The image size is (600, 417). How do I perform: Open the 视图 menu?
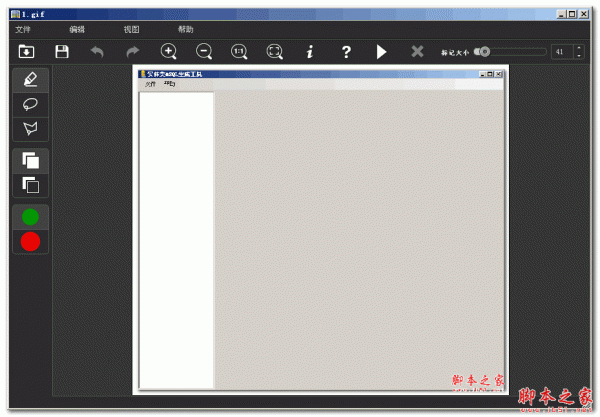click(x=131, y=29)
